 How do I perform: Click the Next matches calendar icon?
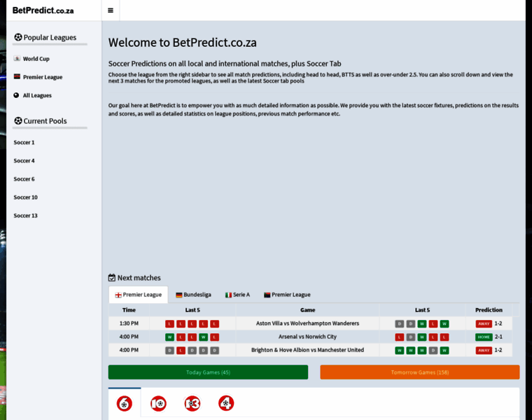click(112, 277)
